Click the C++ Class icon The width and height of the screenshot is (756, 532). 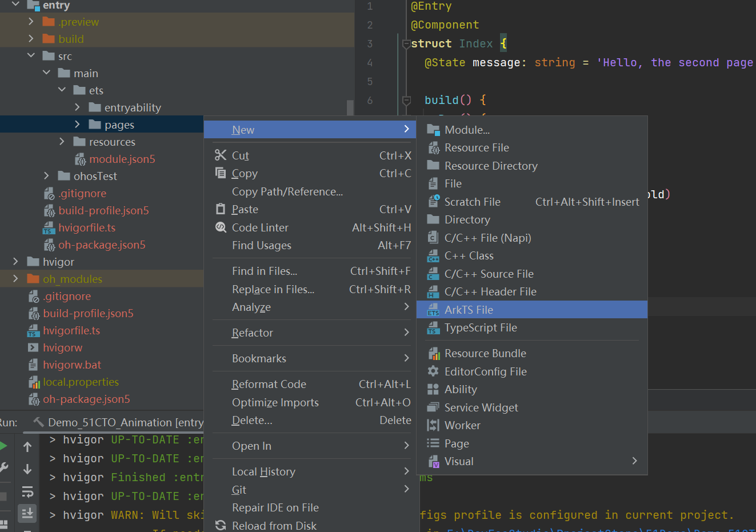(434, 255)
